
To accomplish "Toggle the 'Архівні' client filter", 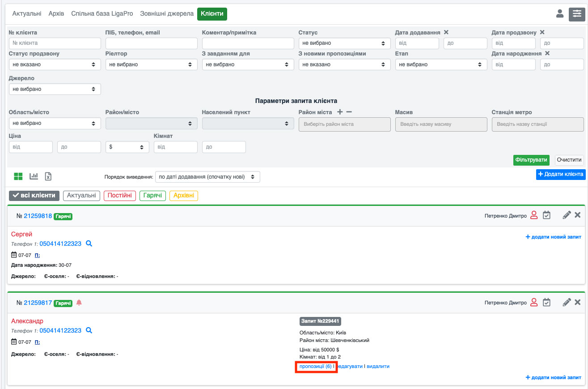I will point(183,196).
